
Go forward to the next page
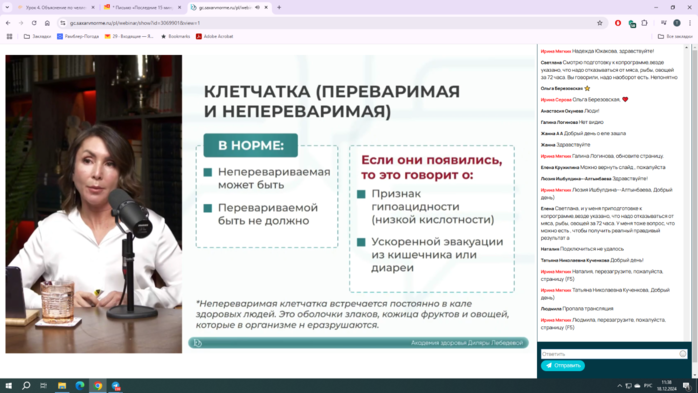coord(21,23)
